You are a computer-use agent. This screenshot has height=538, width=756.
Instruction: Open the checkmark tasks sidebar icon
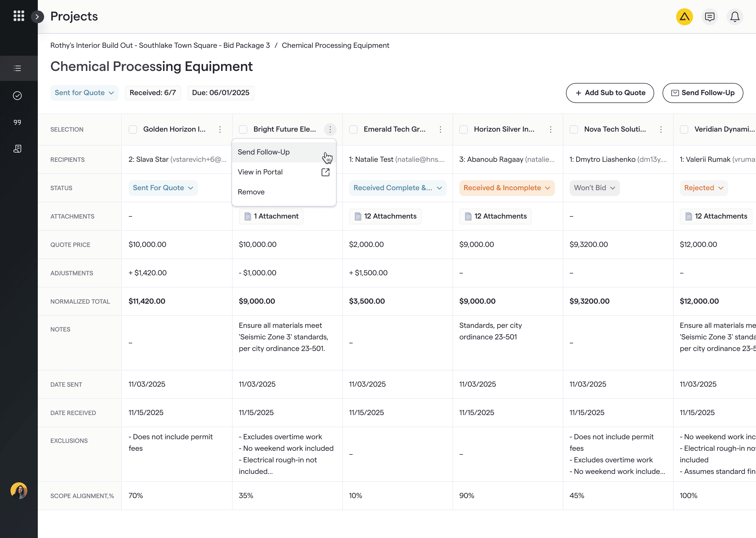(x=17, y=95)
